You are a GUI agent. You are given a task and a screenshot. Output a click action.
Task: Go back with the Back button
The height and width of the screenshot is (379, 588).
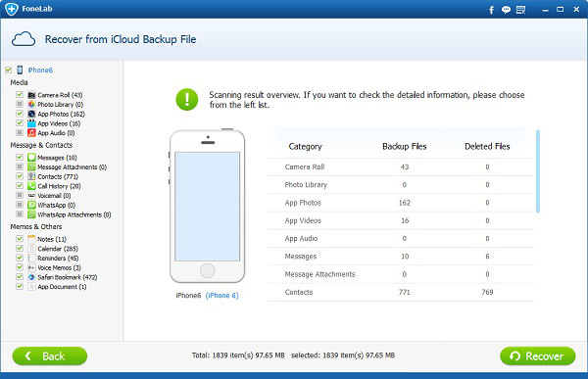(x=50, y=355)
